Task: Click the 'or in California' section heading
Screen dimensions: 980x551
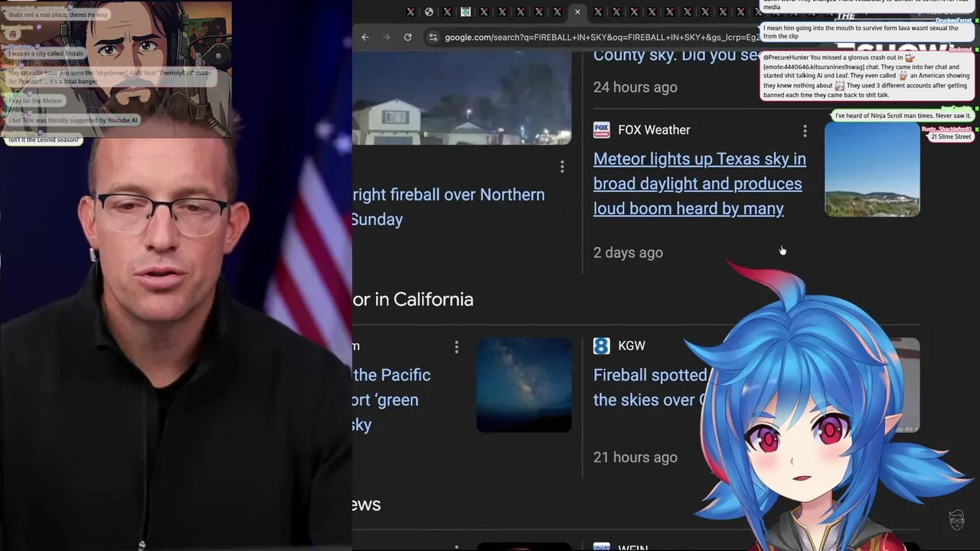Action: pyautogui.click(x=413, y=299)
